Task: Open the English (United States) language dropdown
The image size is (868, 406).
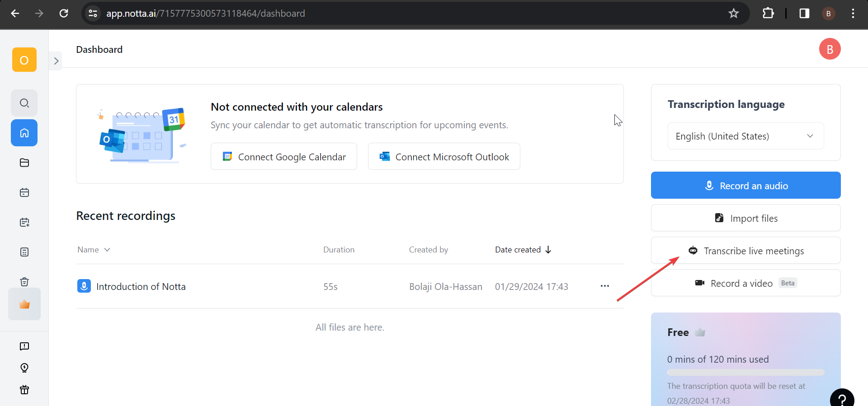Action: coord(745,136)
